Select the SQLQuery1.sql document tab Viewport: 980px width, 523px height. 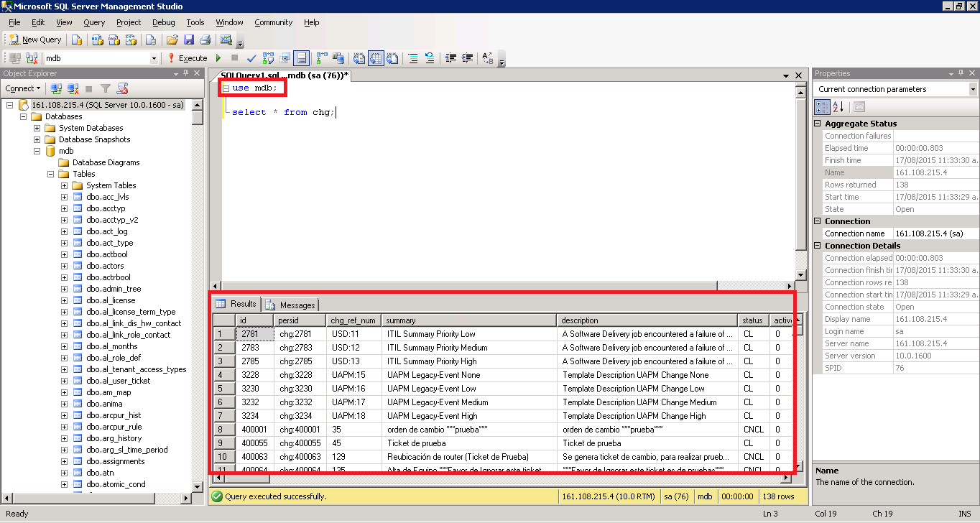(285, 75)
